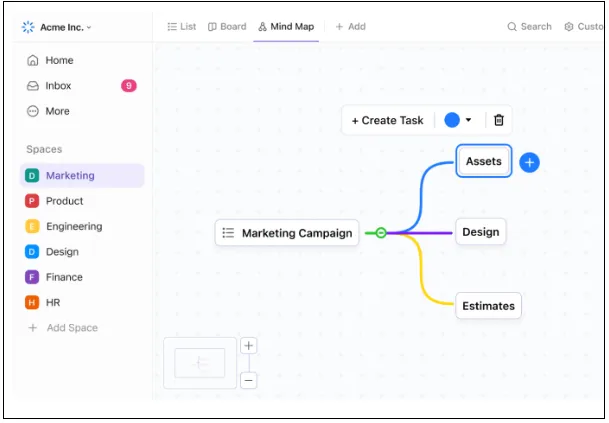Click the list icon in Marketing Campaign node
The width and height of the screenshot is (609, 423).
click(228, 233)
